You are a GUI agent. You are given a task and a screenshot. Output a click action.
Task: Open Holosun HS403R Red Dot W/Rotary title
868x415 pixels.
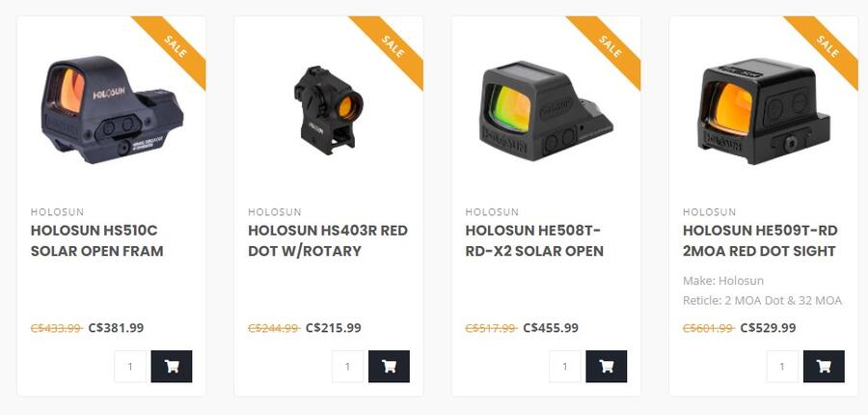coord(328,240)
